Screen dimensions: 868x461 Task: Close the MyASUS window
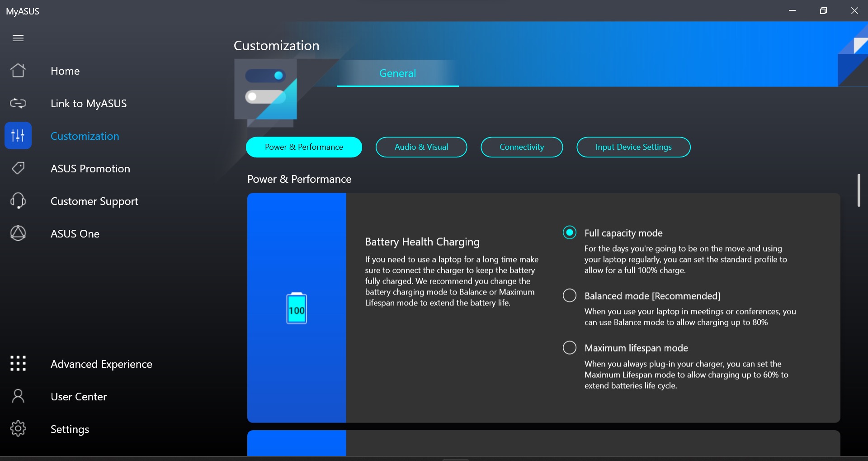(x=854, y=10)
